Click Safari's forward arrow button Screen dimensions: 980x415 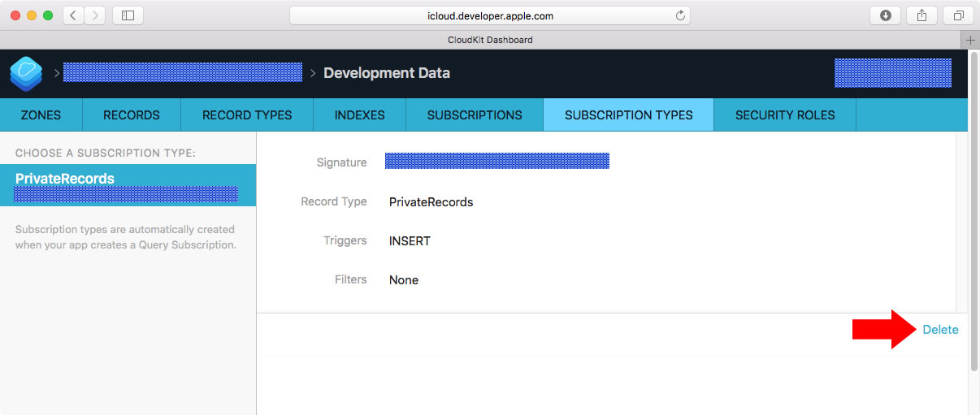tap(95, 15)
